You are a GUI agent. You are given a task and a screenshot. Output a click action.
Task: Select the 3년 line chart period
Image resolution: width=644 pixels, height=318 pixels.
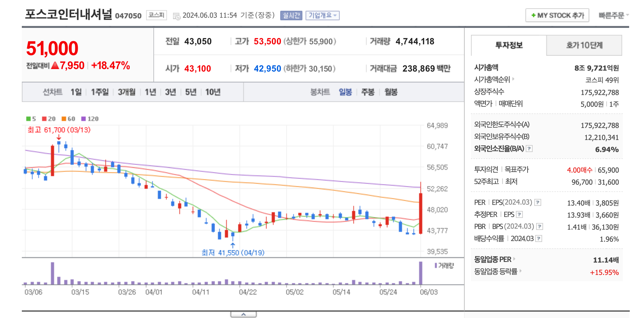(x=170, y=92)
